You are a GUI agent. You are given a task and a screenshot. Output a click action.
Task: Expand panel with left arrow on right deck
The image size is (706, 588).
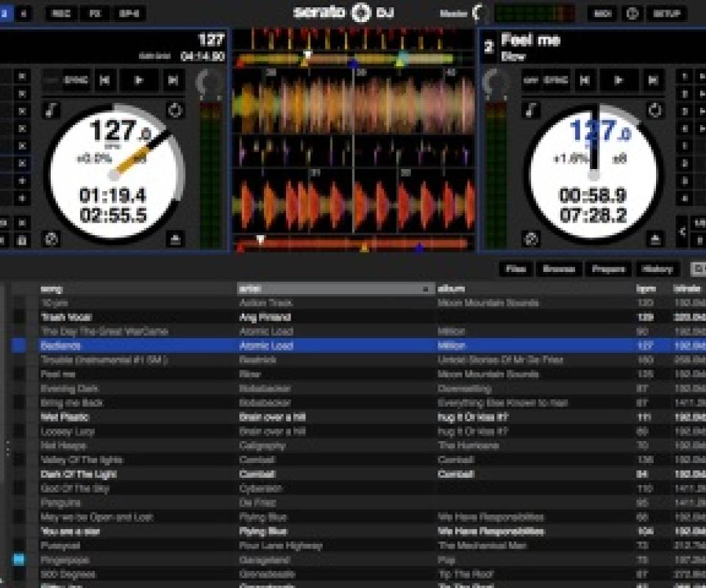[x=682, y=232]
